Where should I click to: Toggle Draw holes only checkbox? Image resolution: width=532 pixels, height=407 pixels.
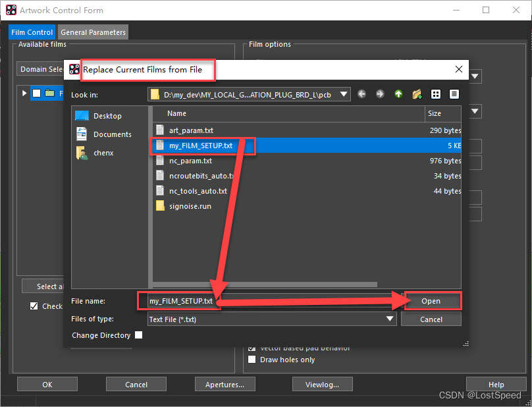(252, 360)
